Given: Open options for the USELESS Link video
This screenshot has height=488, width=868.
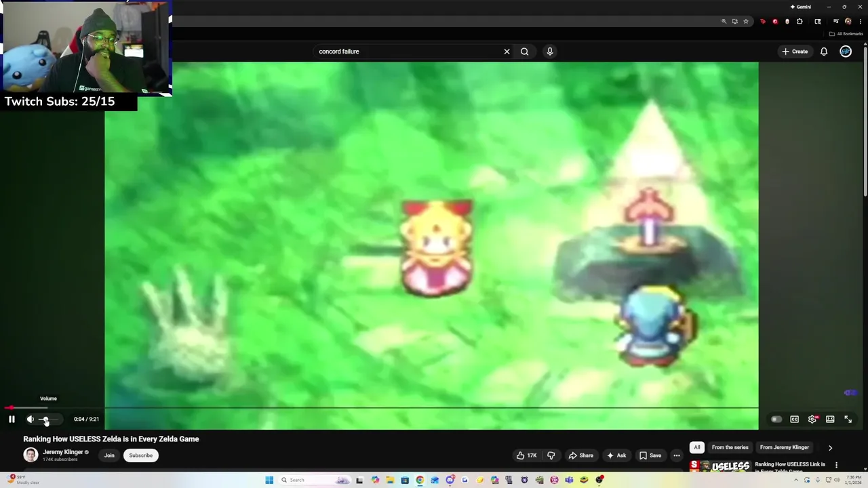Looking at the screenshot, I should [x=836, y=465].
